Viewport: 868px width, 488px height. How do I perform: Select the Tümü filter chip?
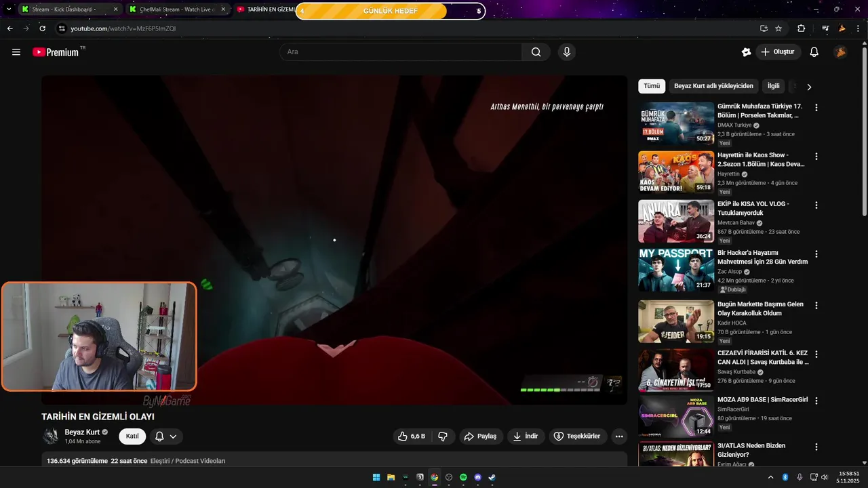[x=652, y=86]
